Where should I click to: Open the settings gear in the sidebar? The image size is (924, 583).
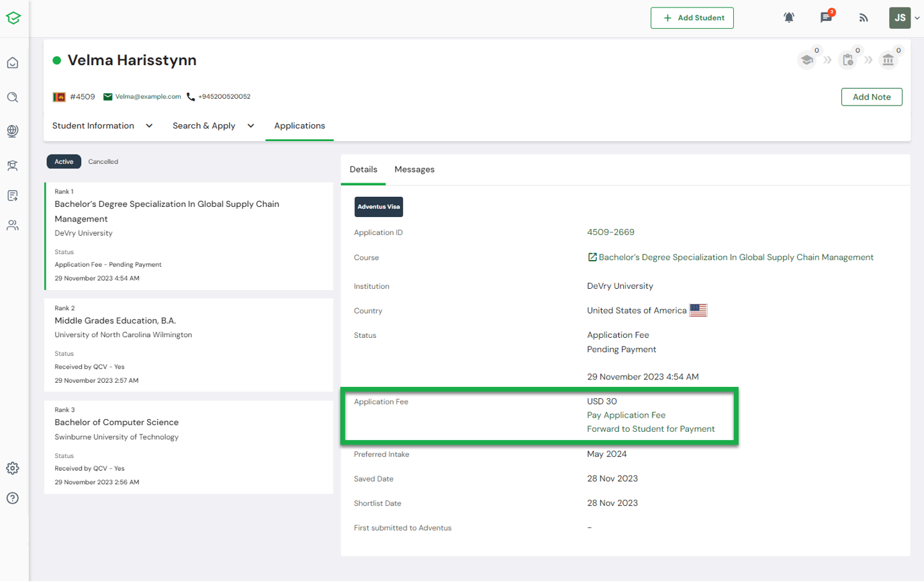[x=12, y=468]
